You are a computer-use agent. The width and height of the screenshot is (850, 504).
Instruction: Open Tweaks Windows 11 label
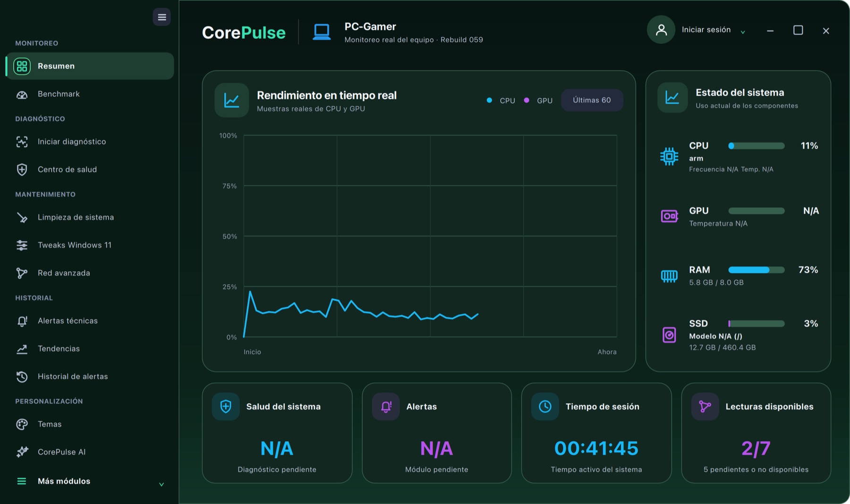point(75,245)
